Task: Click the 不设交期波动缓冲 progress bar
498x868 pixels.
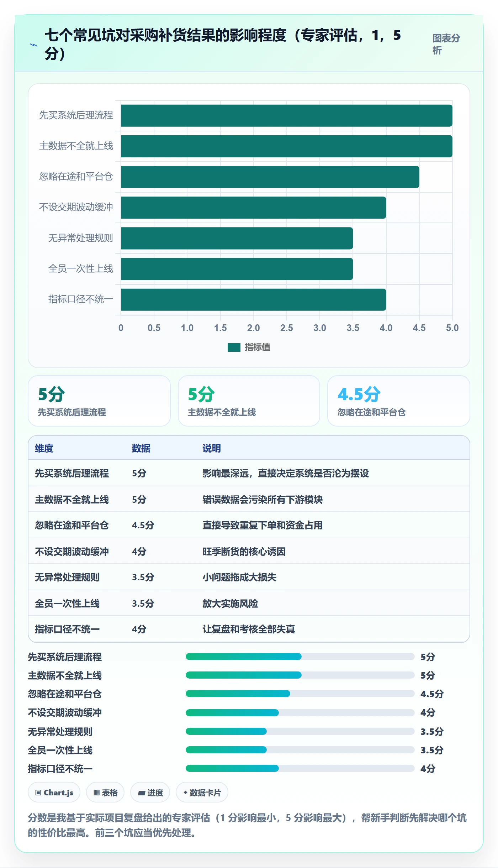Action: 300,712
